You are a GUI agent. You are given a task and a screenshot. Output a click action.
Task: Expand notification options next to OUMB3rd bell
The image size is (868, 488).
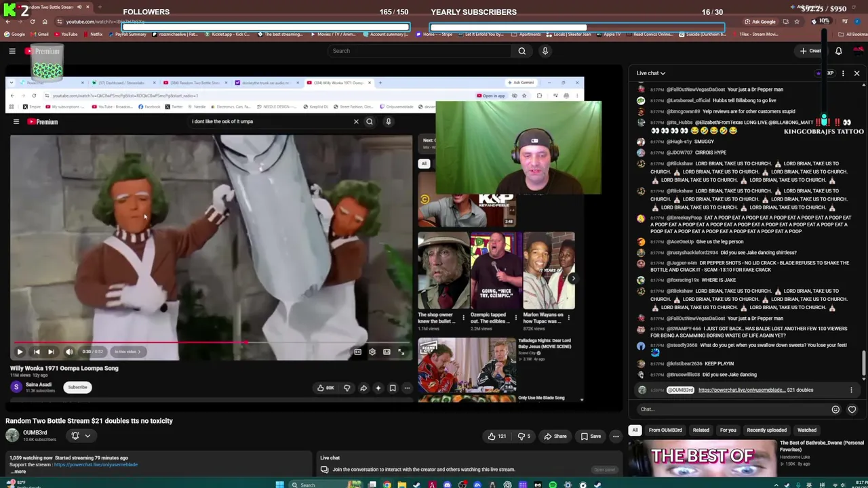click(87, 436)
